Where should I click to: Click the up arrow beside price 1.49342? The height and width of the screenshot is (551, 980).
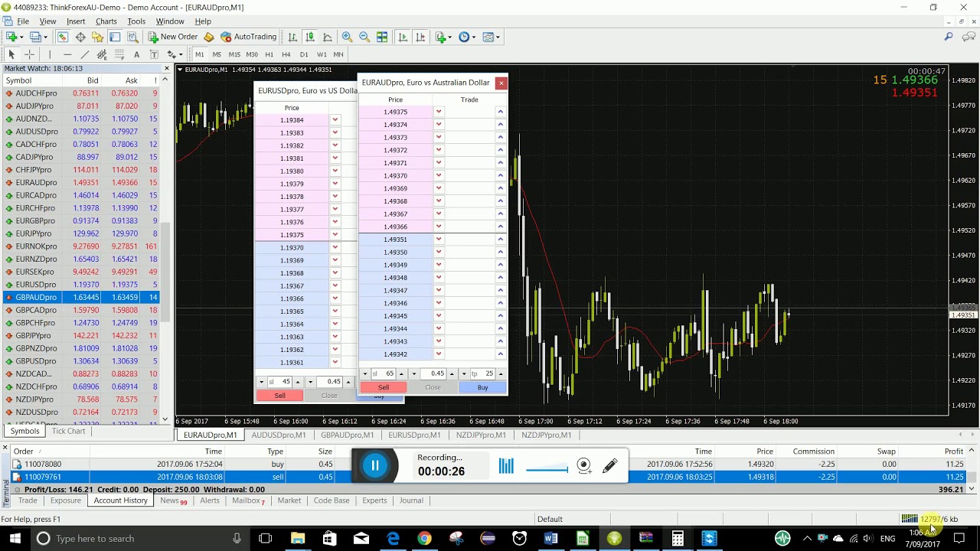[x=500, y=354]
